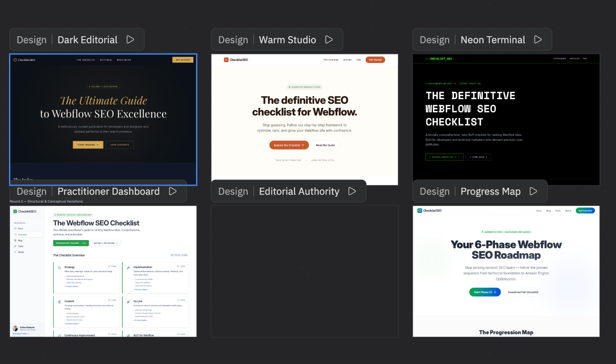Select the Warm Studio frame label

[x=287, y=40]
